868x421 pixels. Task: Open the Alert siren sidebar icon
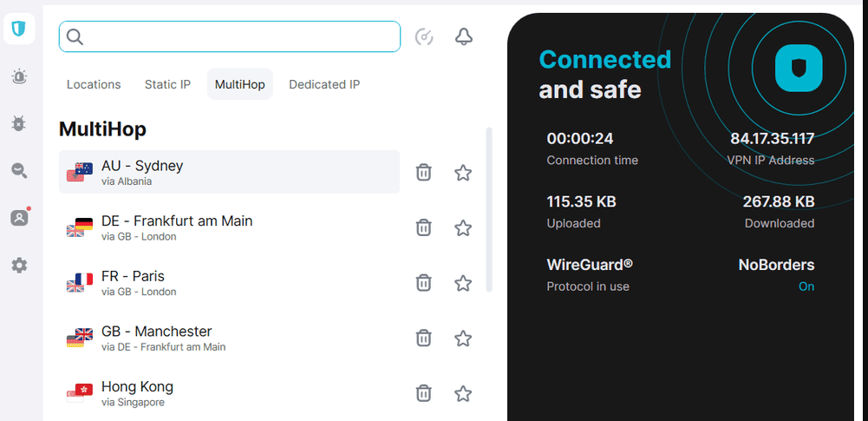pos(19,76)
